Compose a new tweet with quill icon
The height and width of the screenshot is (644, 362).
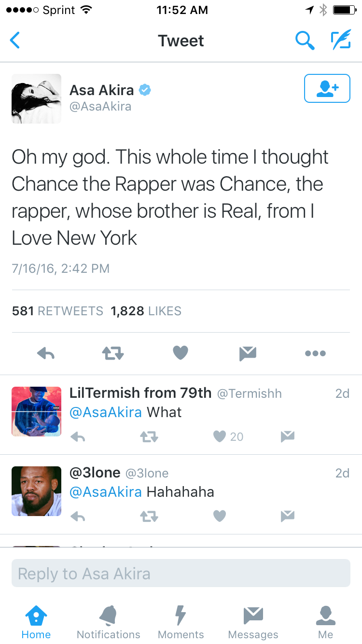[x=341, y=41]
